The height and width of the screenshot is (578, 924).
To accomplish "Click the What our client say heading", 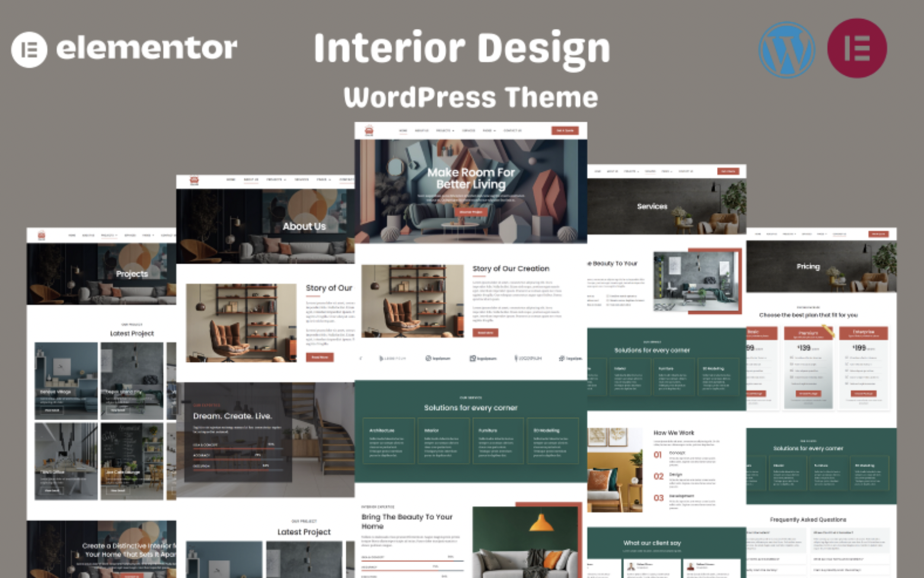I will [652, 542].
